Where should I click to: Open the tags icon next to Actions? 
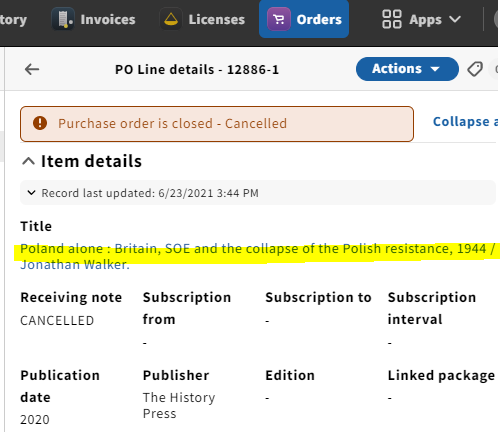[475, 69]
